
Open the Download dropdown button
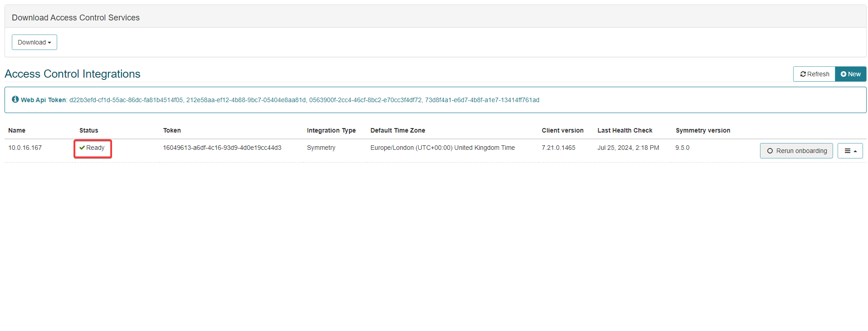pos(34,42)
